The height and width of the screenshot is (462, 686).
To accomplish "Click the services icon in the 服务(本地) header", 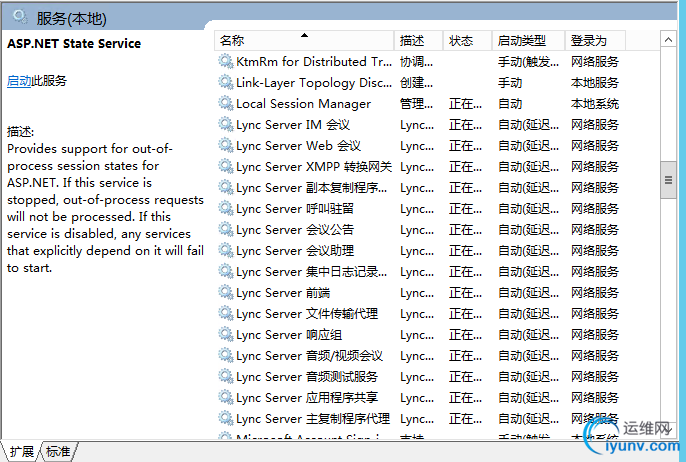I will coord(20,17).
